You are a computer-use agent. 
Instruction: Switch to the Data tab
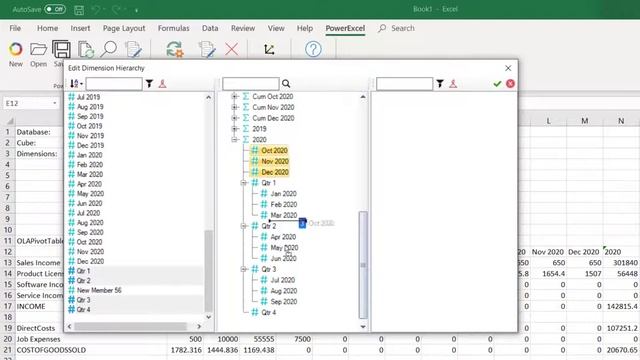pos(210,28)
